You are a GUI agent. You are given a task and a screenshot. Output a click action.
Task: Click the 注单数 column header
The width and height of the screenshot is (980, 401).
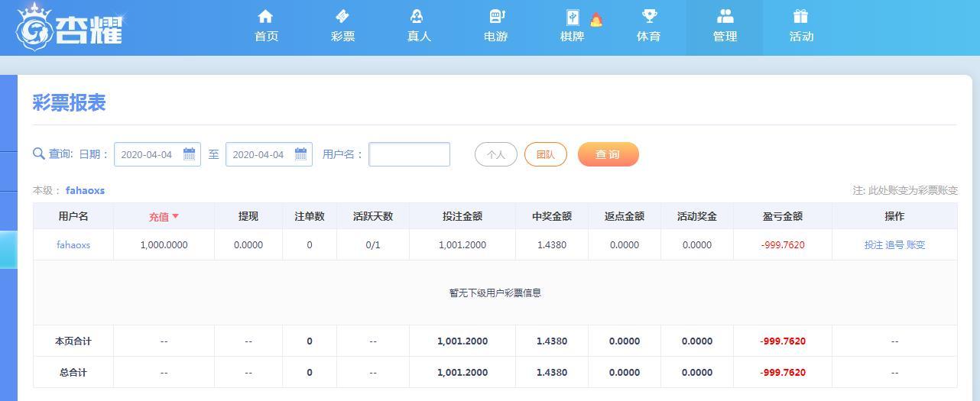pyautogui.click(x=310, y=216)
